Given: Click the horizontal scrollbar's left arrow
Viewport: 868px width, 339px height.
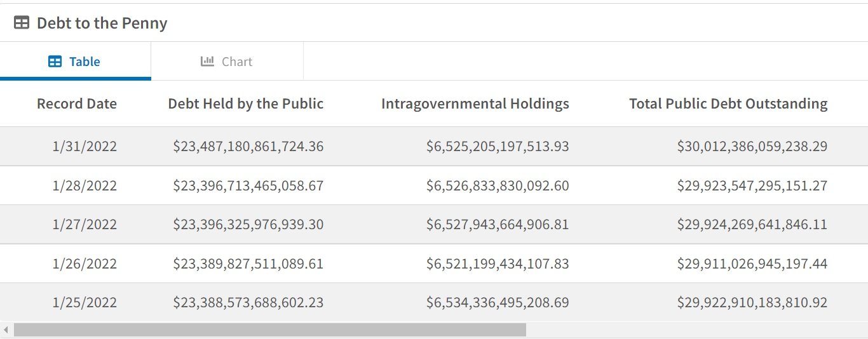Looking at the screenshot, I should [6, 330].
